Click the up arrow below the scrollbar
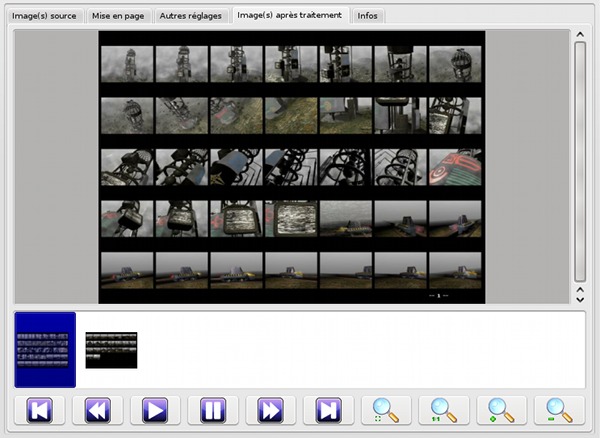Image resolution: width=600 pixels, height=438 pixels. click(580, 290)
